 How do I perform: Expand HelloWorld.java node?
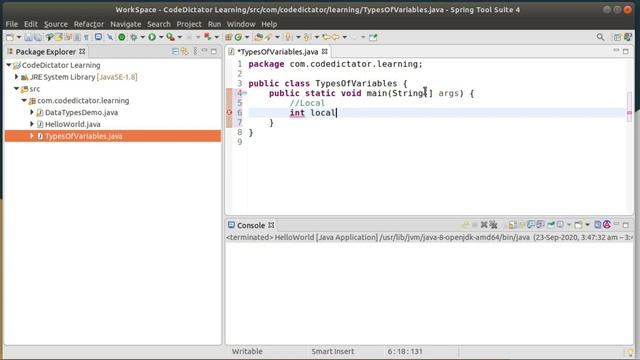click(x=32, y=124)
